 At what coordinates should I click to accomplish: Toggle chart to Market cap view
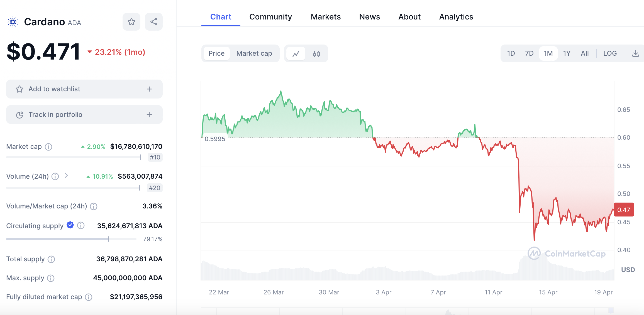[x=254, y=53]
